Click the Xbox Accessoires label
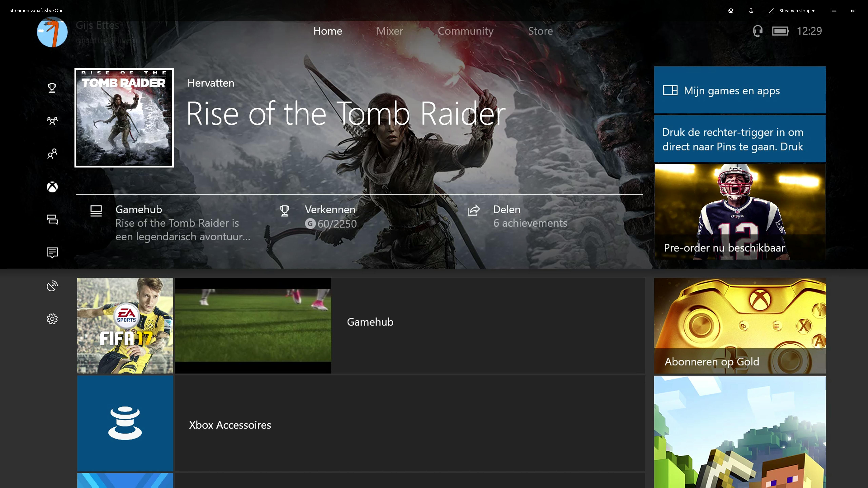This screenshot has height=488, width=868. click(x=230, y=425)
